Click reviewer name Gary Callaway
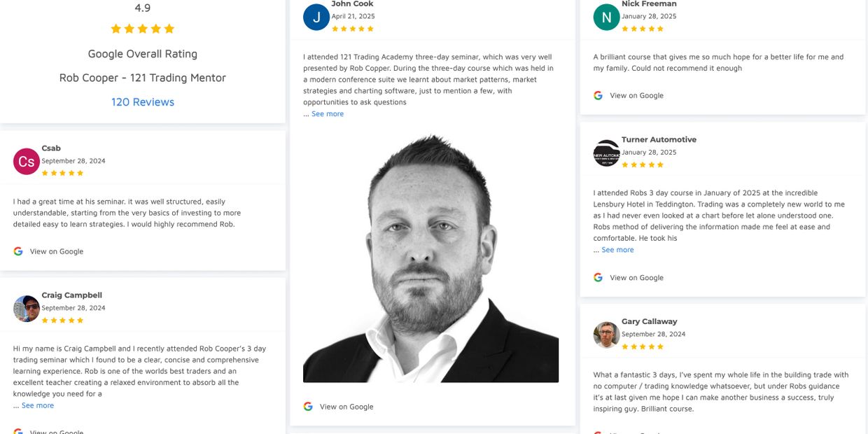This screenshot has height=434, width=868. 649,321
